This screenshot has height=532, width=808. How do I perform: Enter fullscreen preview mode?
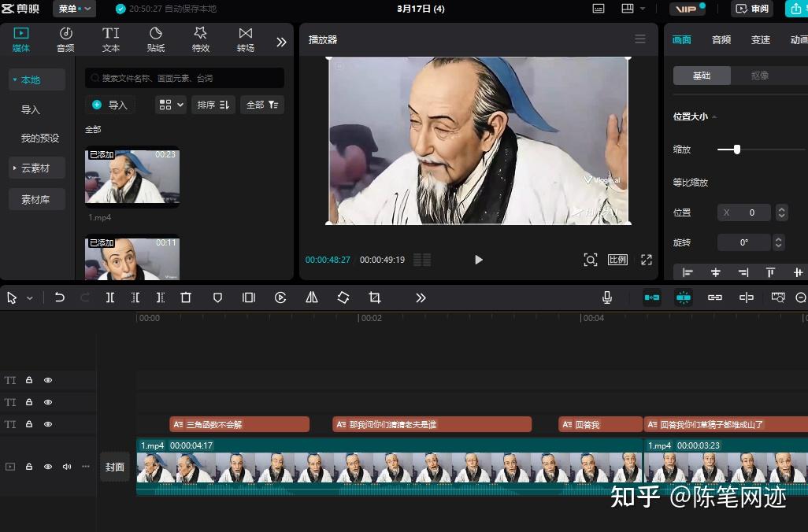[647, 260]
